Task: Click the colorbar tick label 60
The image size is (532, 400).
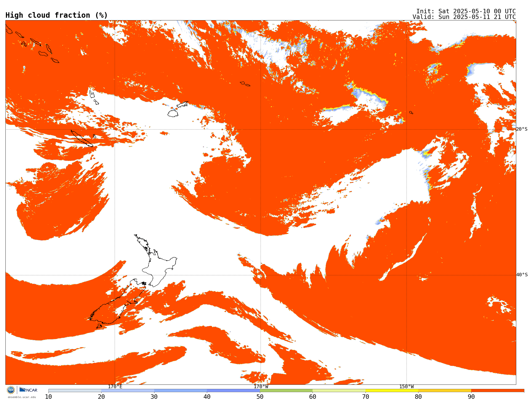Action: tap(313, 397)
